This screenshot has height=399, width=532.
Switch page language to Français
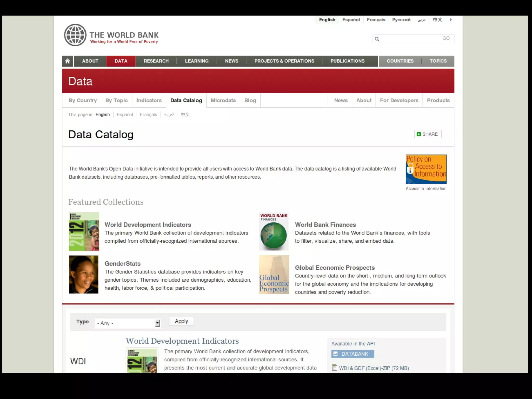click(148, 115)
